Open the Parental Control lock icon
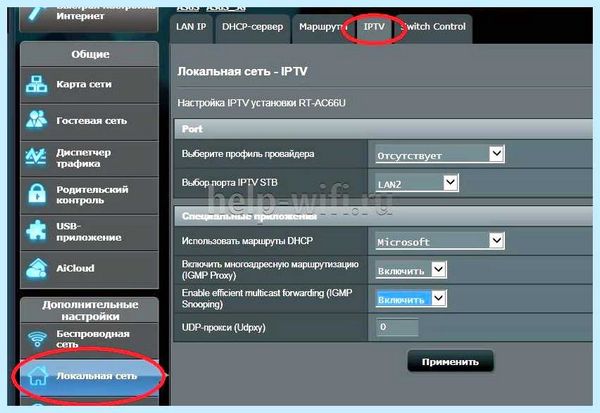Screen dimensions: 600x413 (37, 194)
